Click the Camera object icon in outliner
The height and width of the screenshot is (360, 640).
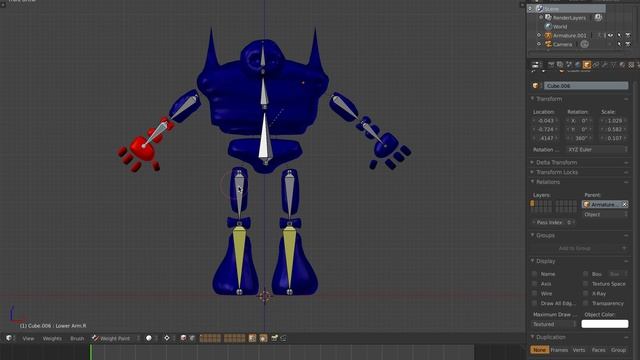(548, 44)
